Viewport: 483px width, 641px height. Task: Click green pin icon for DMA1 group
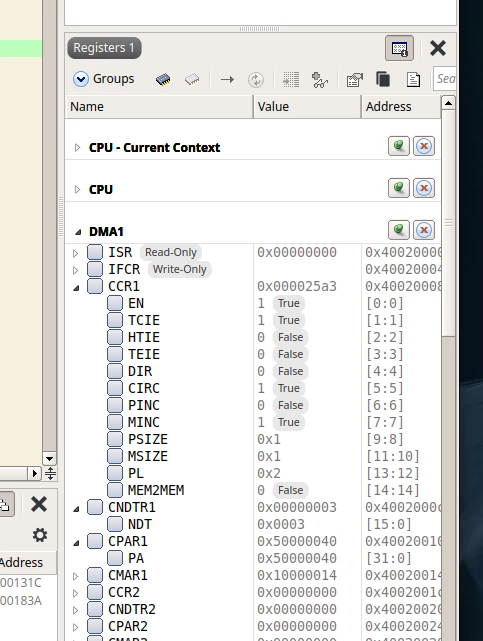tap(398, 230)
